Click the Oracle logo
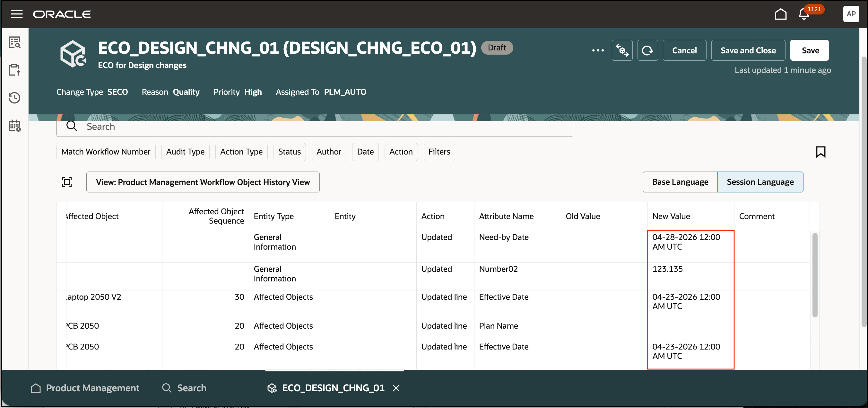This screenshot has width=868, height=408. click(x=62, y=14)
